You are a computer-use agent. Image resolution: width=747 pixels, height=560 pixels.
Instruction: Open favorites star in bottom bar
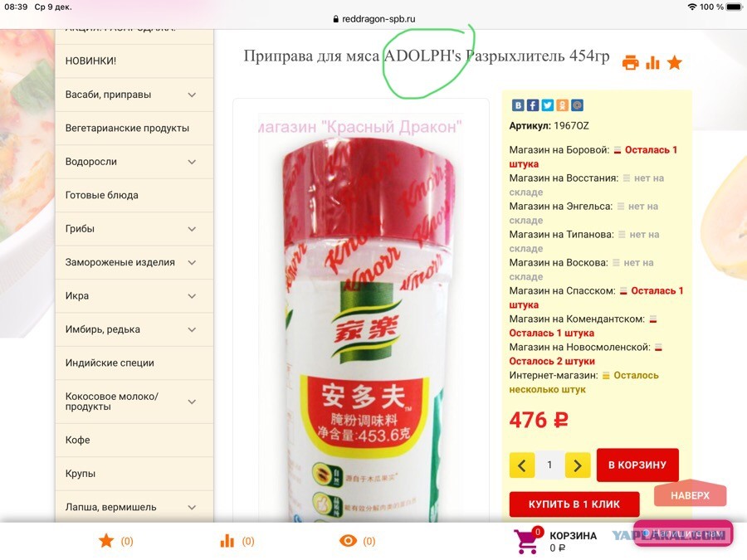point(106,540)
